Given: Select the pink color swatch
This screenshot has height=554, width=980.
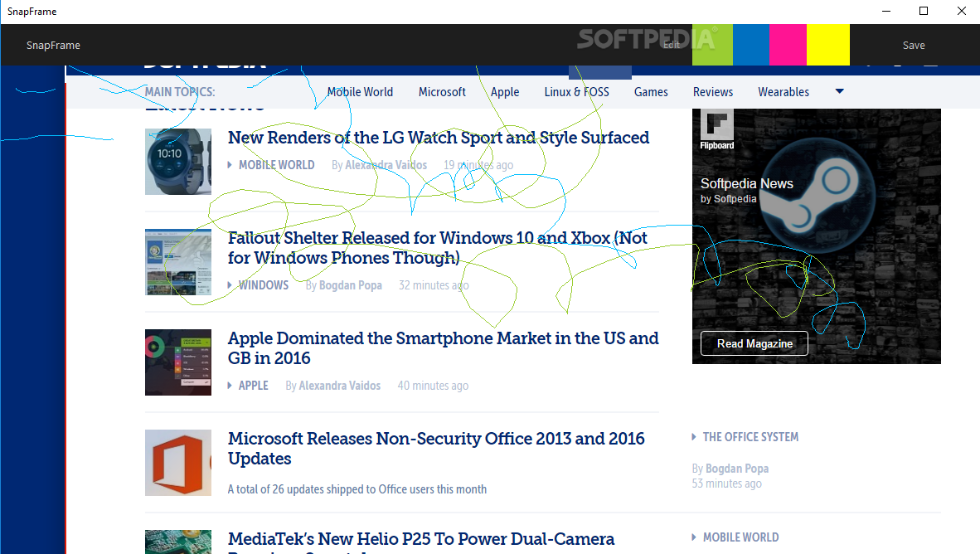Looking at the screenshot, I should pos(788,45).
